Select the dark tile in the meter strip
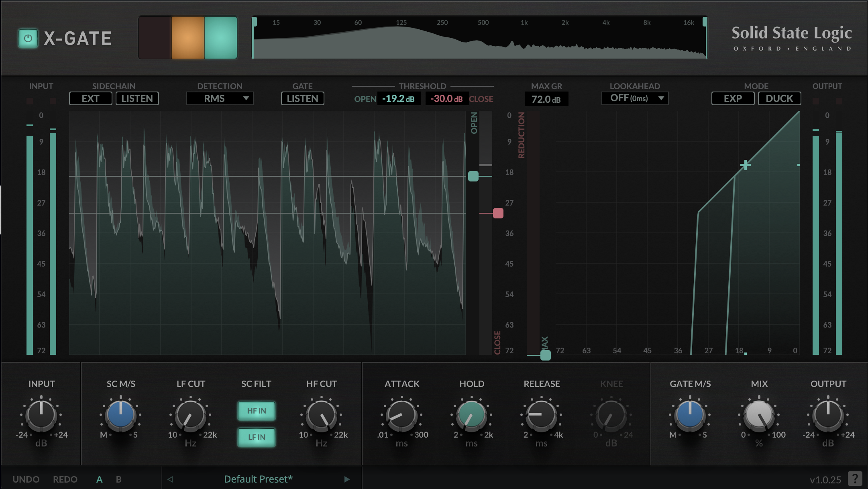The image size is (868, 489). click(155, 38)
